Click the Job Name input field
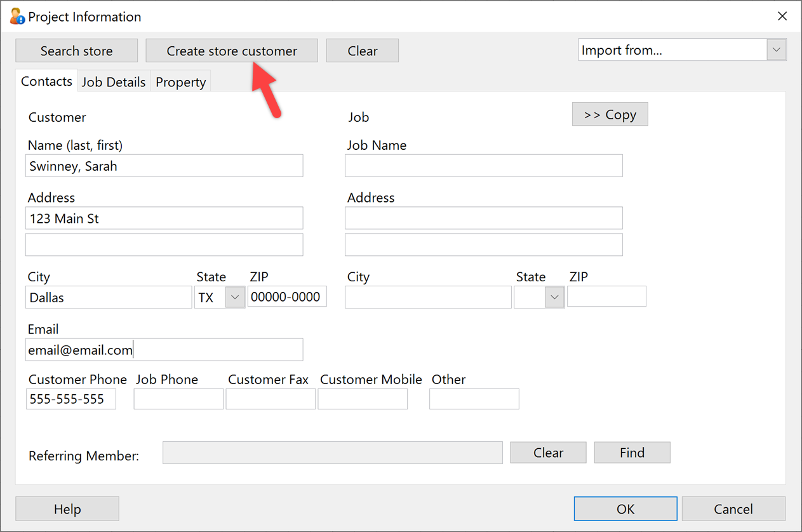 tap(483, 166)
